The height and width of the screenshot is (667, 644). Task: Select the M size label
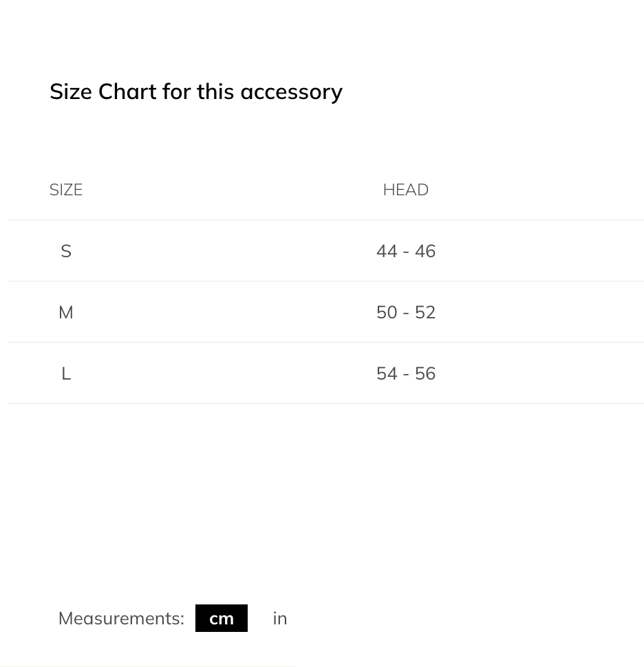coord(66,312)
